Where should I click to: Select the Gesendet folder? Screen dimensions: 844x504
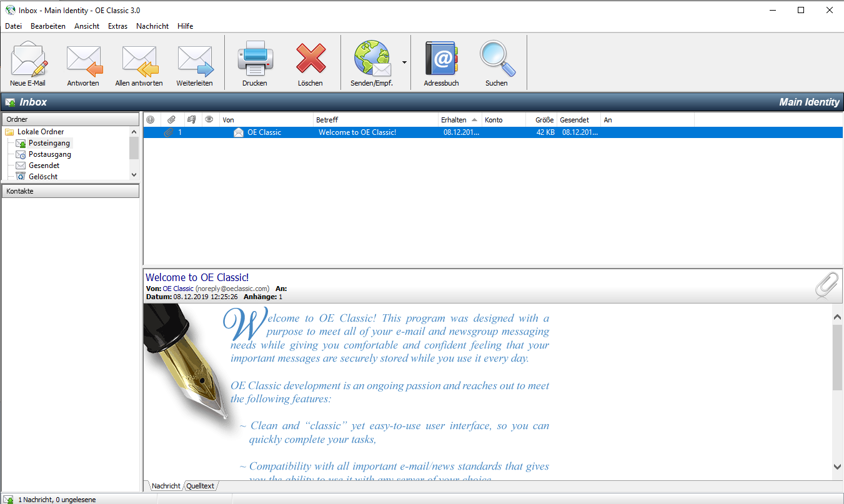point(44,166)
